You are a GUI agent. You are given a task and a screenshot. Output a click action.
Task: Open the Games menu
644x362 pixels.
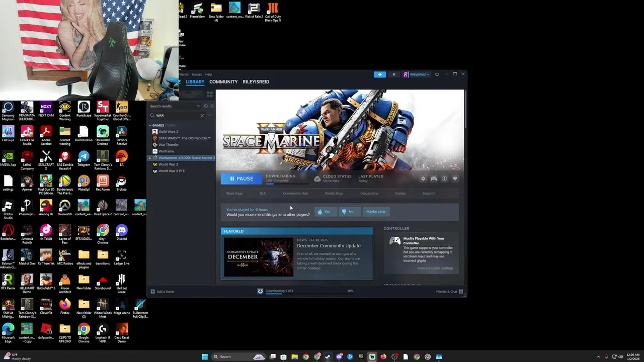click(x=197, y=74)
